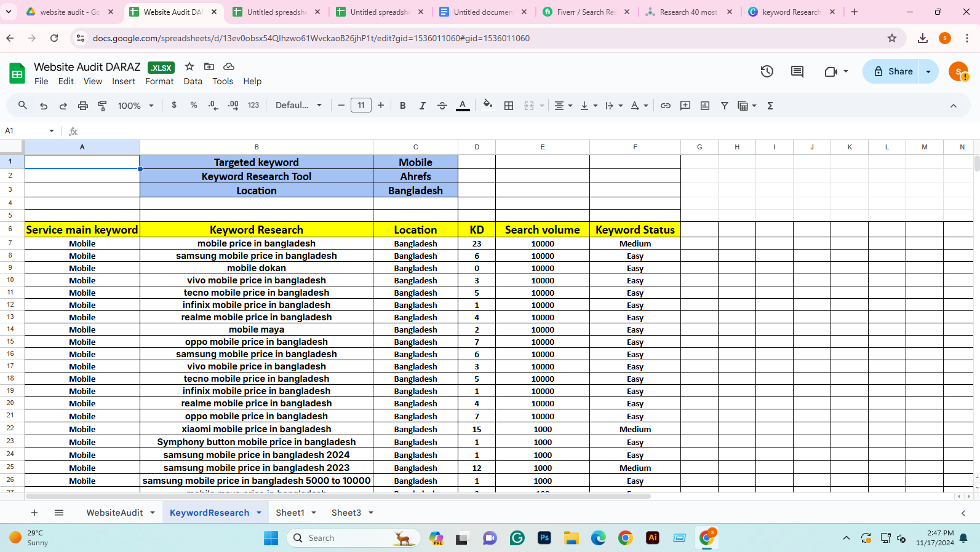Image resolution: width=980 pixels, height=552 pixels.
Task: Switch to the WebsiteAudit sheet tab
Action: [x=114, y=513]
